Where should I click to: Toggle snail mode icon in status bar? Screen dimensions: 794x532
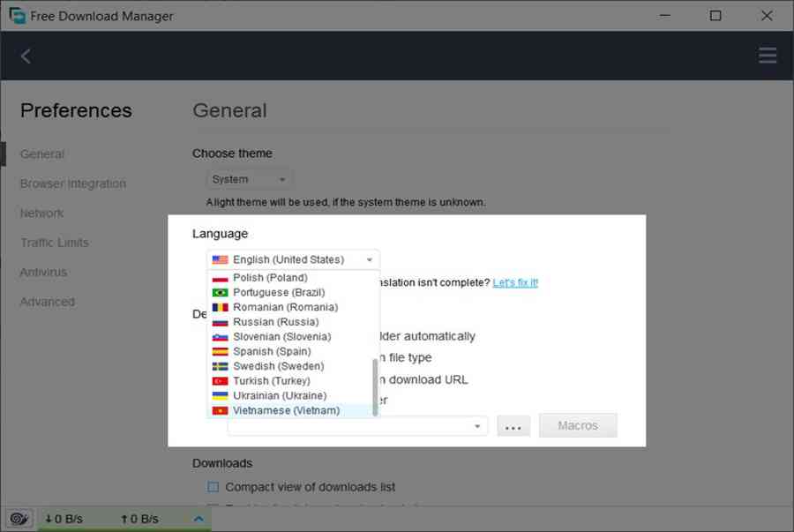(x=19, y=519)
